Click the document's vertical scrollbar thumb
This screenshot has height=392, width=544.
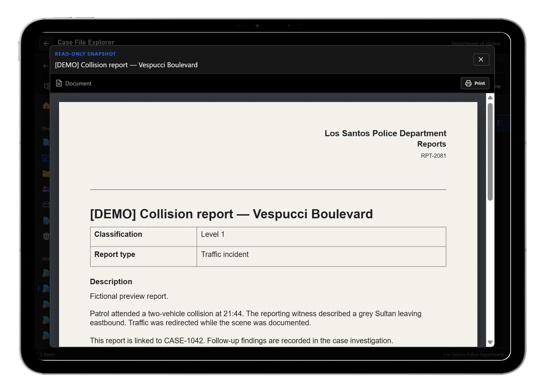pos(490,152)
